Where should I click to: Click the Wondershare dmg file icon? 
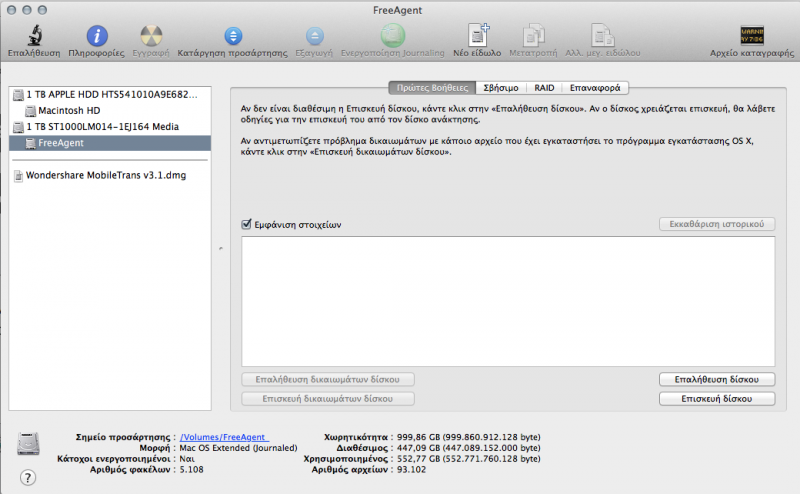[18, 176]
